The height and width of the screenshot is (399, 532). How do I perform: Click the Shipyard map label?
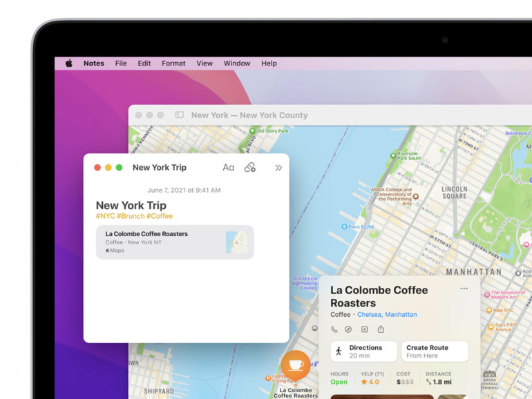point(159,391)
